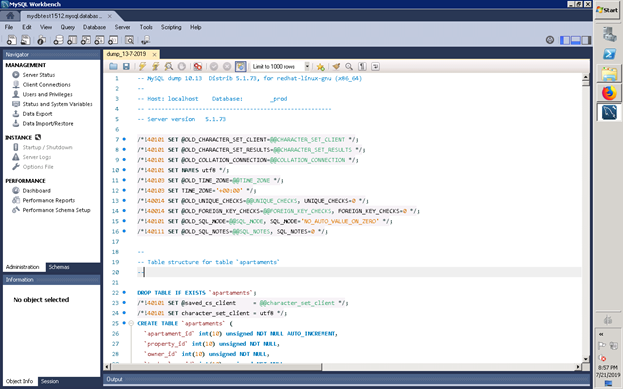Click the statement marker dot on line 7
This screenshot has width=623, height=389.
click(x=124, y=139)
